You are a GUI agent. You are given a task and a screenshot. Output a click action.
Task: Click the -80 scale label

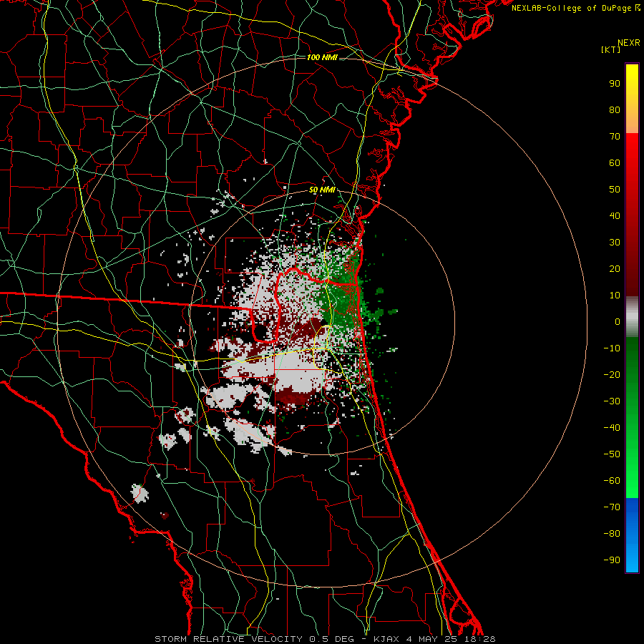coord(612,534)
